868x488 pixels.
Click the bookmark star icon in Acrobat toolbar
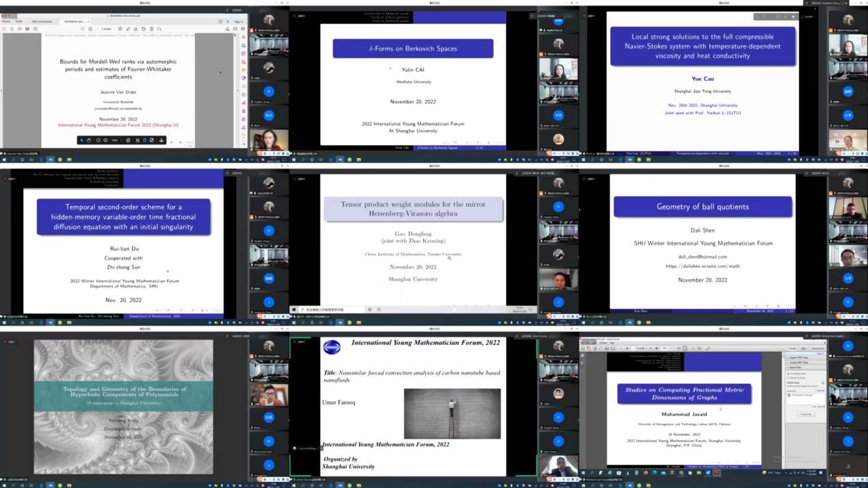[x=12, y=29]
